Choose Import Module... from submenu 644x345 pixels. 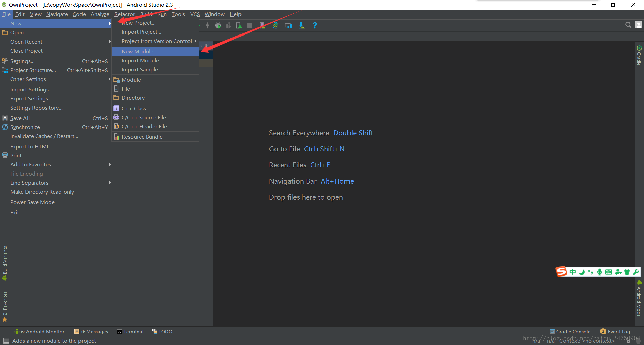click(x=155, y=60)
